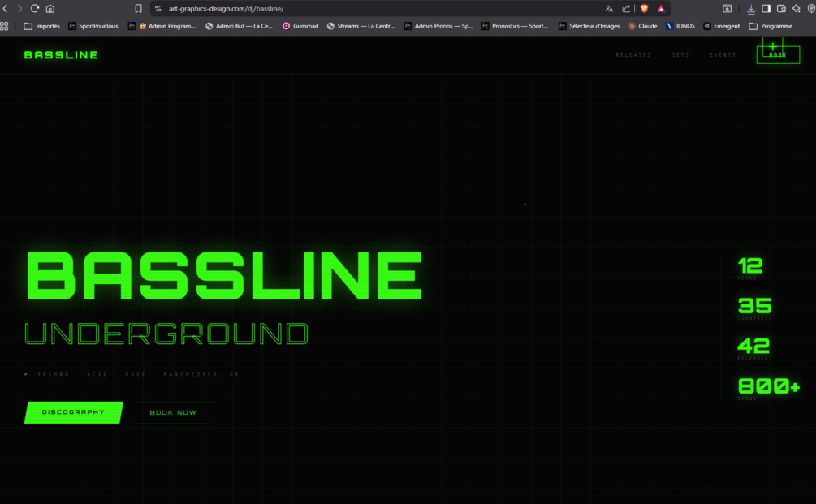Open site settings icon in address bar

click(158, 8)
